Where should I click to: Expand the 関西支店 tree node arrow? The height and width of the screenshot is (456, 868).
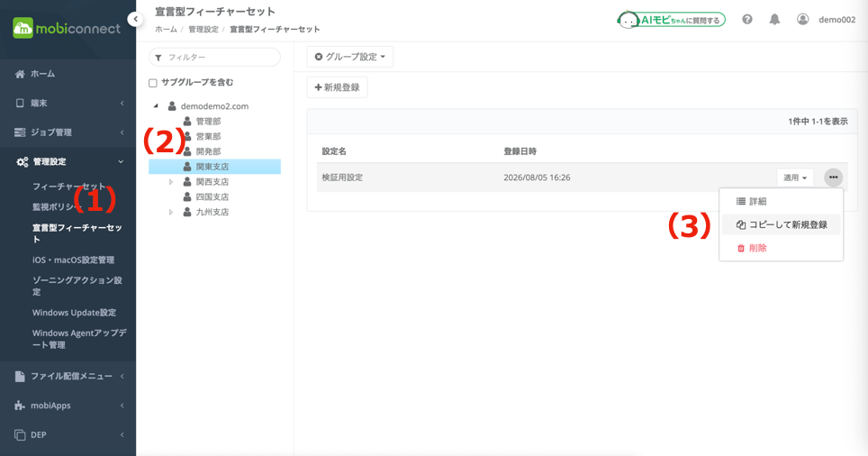(171, 182)
